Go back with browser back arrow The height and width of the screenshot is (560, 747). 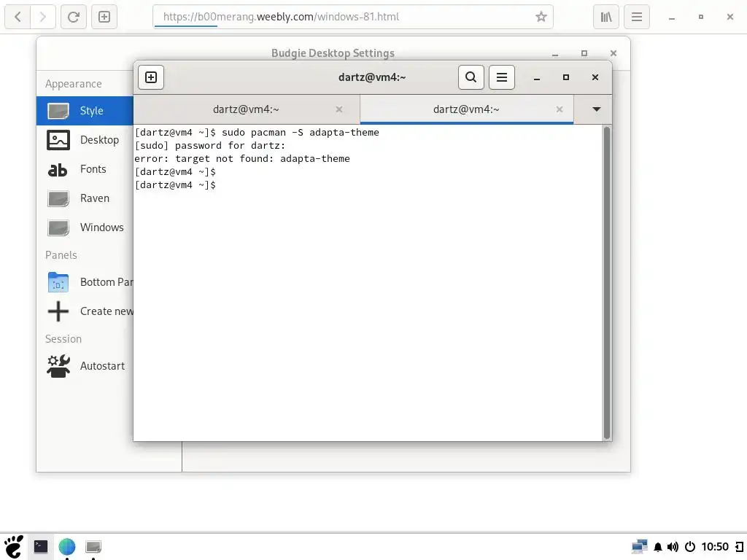(18, 17)
